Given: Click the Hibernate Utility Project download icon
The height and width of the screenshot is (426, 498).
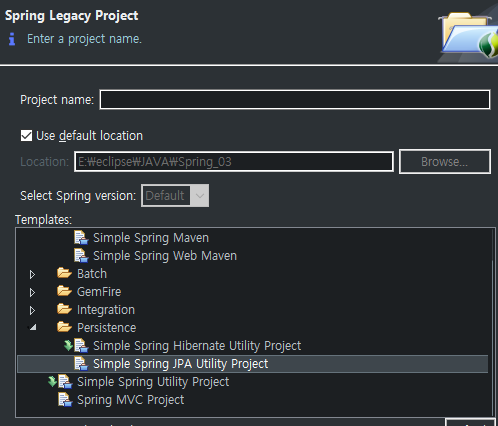Looking at the screenshot, I should pyautogui.click(x=68, y=346).
